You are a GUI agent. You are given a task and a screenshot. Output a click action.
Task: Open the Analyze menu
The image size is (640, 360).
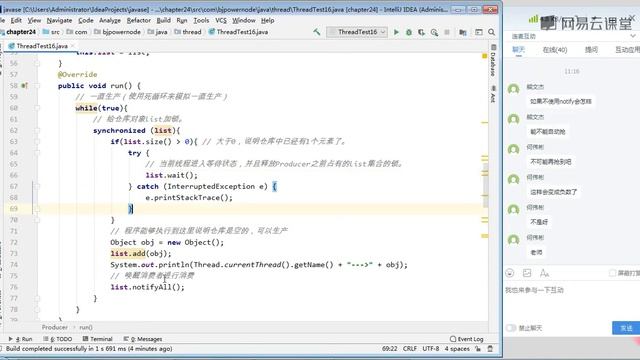tap(110, 20)
